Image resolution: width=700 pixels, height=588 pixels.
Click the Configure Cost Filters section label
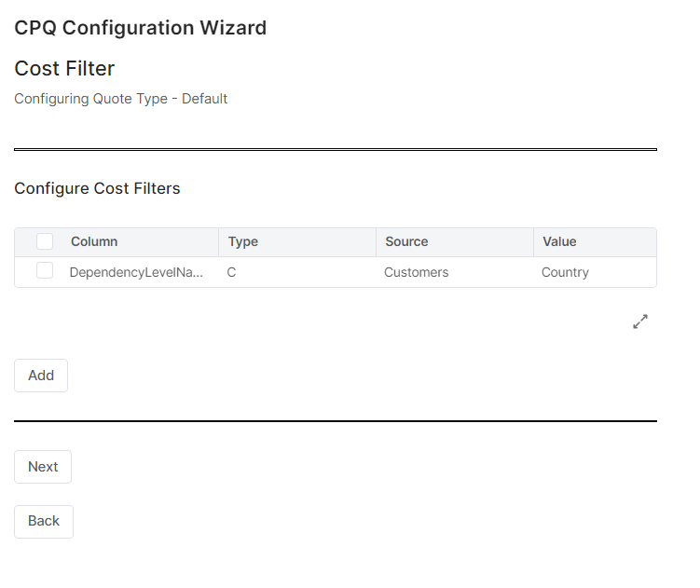coord(97,189)
